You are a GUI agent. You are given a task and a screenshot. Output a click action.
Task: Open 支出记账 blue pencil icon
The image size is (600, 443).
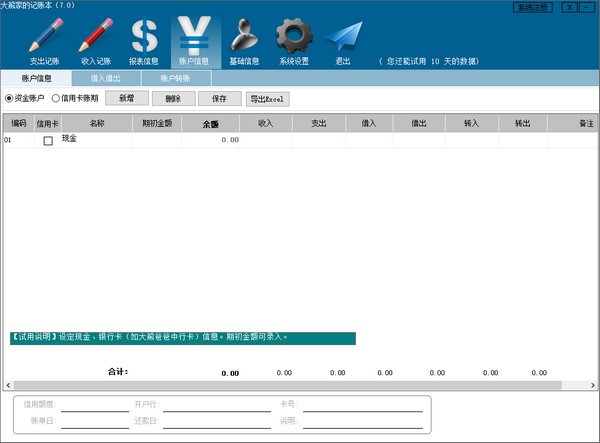[x=45, y=41]
